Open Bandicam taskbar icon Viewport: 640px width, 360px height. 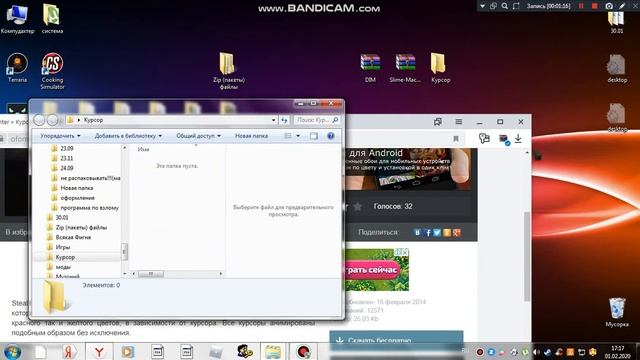coord(303,352)
